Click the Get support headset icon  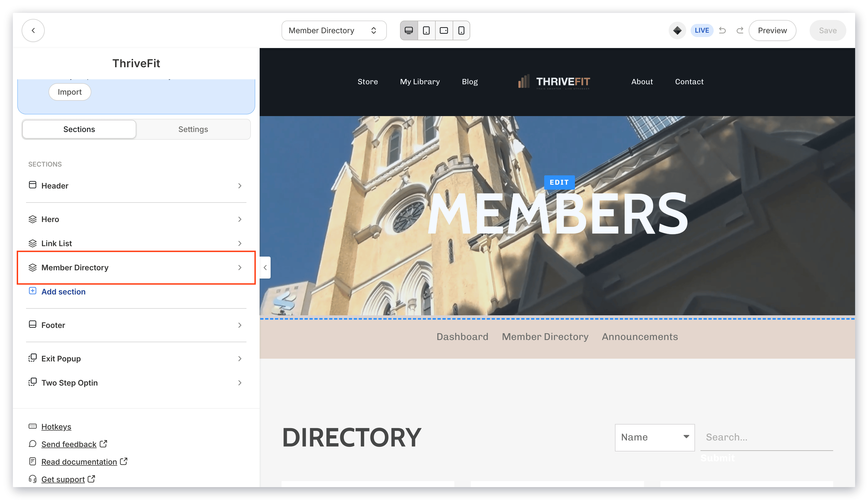33,479
